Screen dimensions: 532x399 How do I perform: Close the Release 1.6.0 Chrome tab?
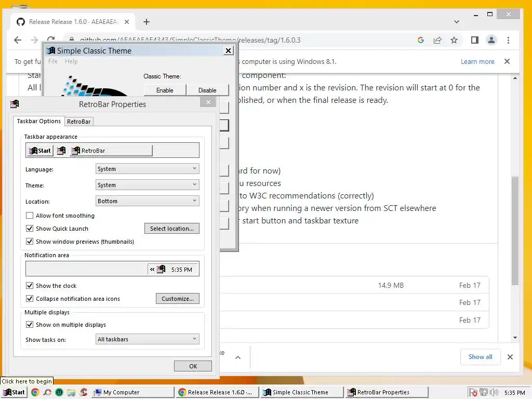(127, 22)
